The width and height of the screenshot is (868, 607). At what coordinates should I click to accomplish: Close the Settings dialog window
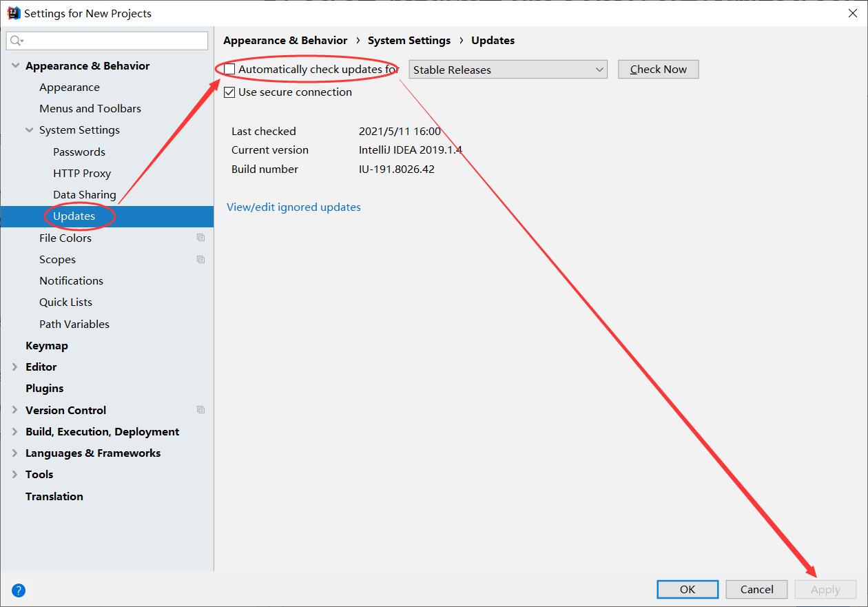pos(852,13)
